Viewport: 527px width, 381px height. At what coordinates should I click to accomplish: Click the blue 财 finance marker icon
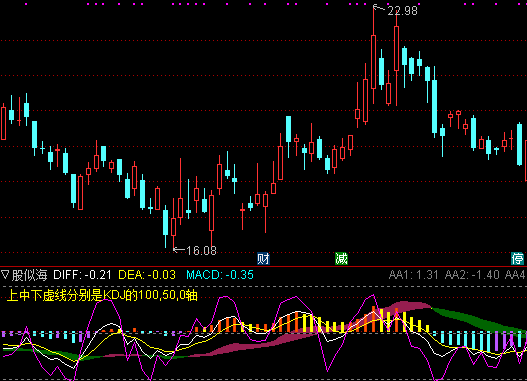(x=263, y=259)
